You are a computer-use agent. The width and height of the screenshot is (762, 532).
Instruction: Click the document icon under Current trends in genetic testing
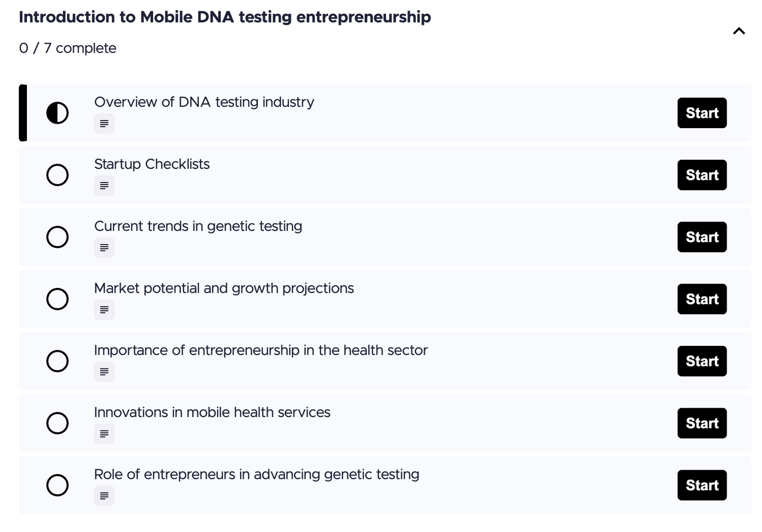coord(104,248)
